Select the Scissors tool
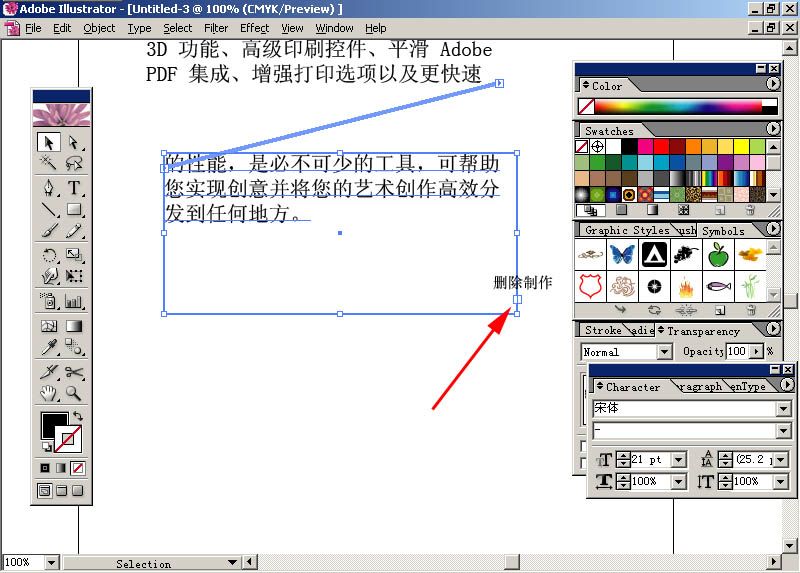The width and height of the screenshot is (800, 573). 74,372
